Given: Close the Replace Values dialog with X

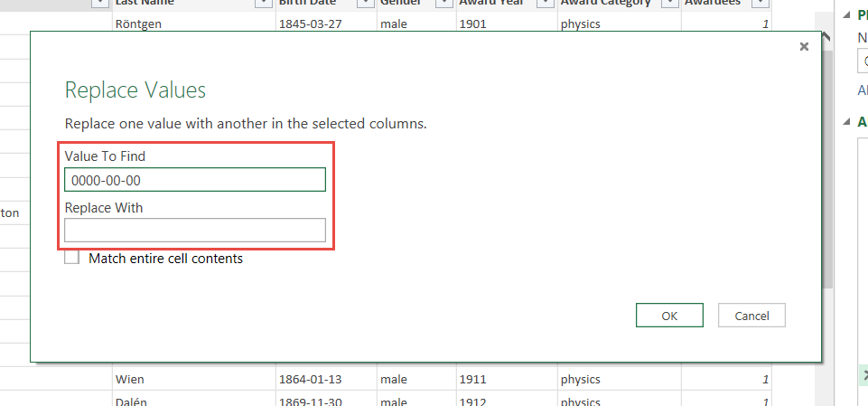Looking at the screenshot, I should [x=804, y=47].
